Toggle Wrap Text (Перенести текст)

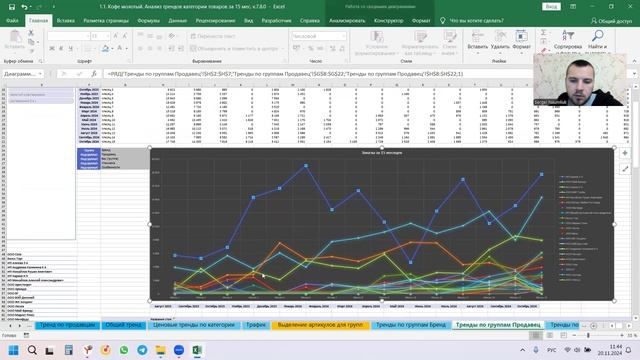point(213,36)
